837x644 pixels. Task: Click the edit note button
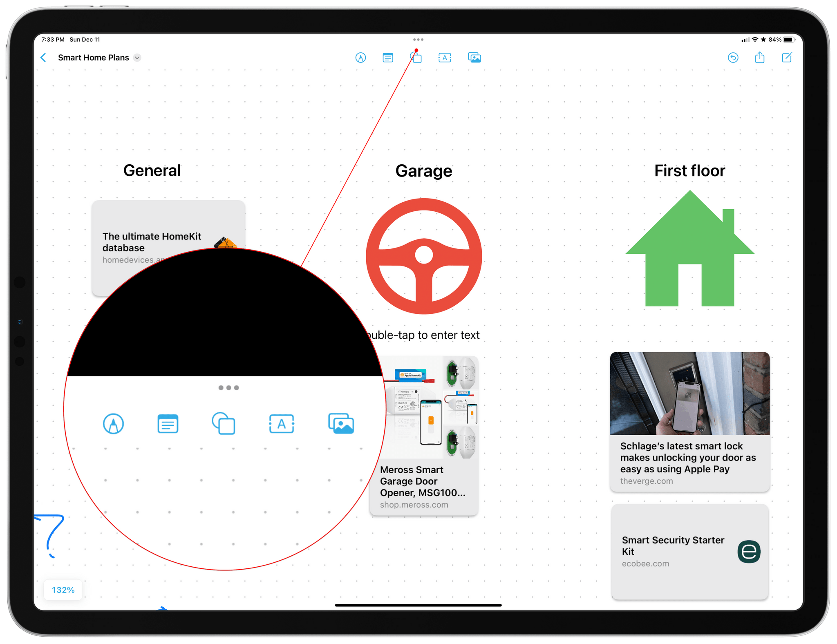786,58
